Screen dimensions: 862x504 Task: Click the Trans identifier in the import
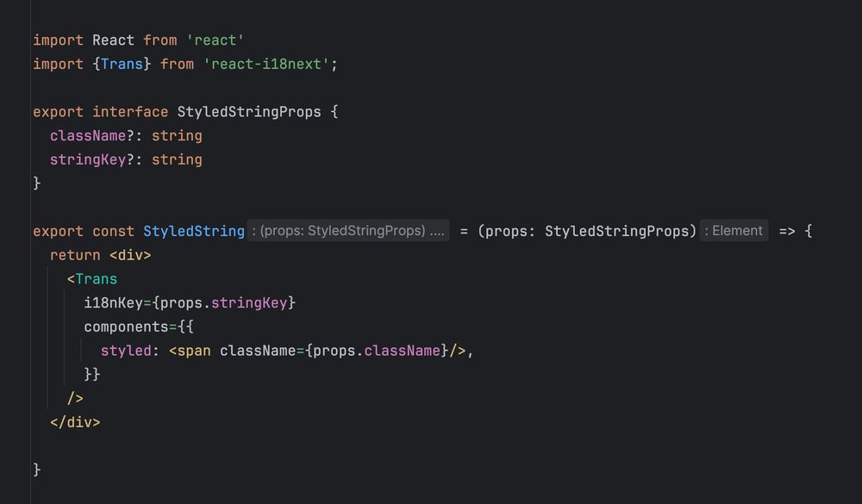pyautogui.click(x=122, y=65)
